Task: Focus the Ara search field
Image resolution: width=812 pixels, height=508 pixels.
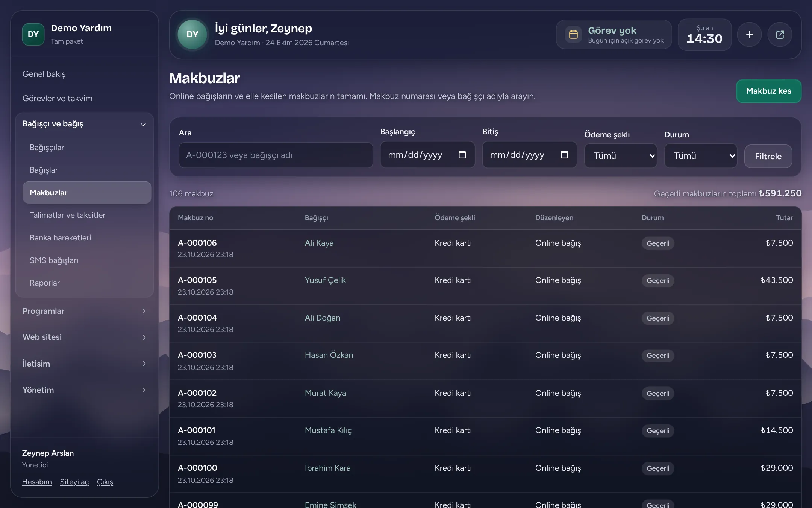Action: [x=276, y=155]
